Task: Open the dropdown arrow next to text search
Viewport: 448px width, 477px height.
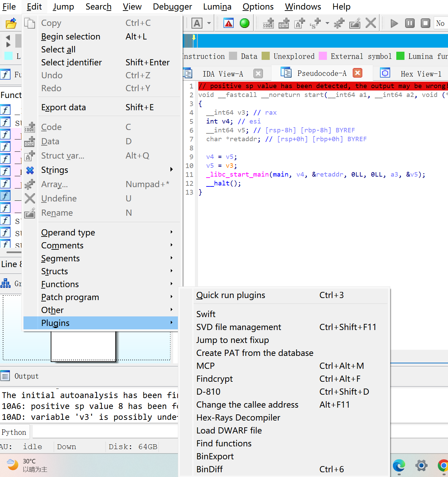Action: click(x=209, y=23)
